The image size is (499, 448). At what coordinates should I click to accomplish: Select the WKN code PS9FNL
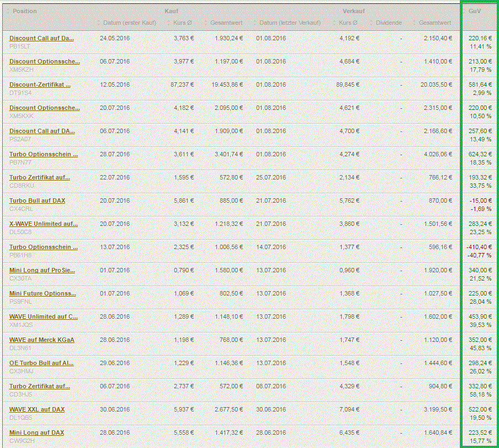coord(20,302)
